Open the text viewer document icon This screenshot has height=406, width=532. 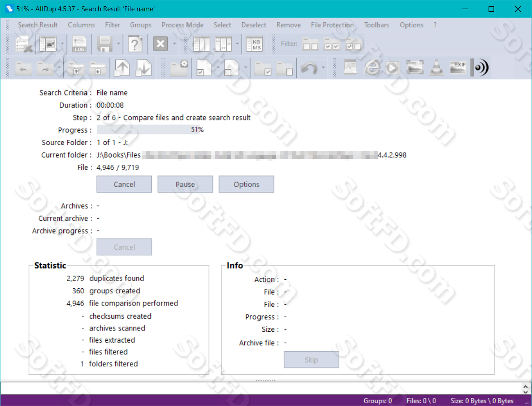pos(350,67)
